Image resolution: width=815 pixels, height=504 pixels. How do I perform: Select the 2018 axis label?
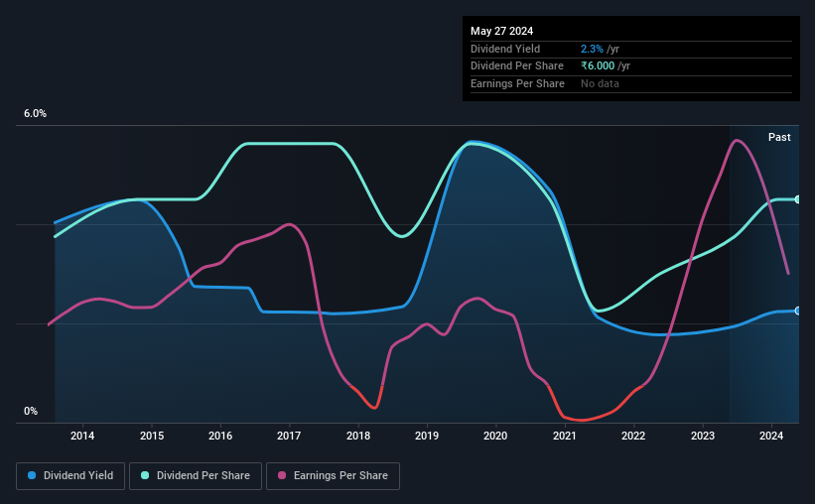pos(358,436)
